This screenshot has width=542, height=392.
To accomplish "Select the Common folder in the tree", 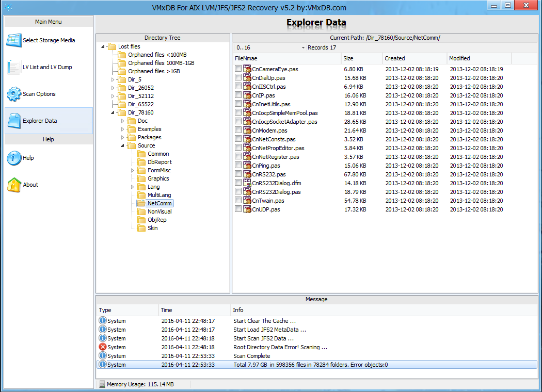I will (x=158, y=154).
